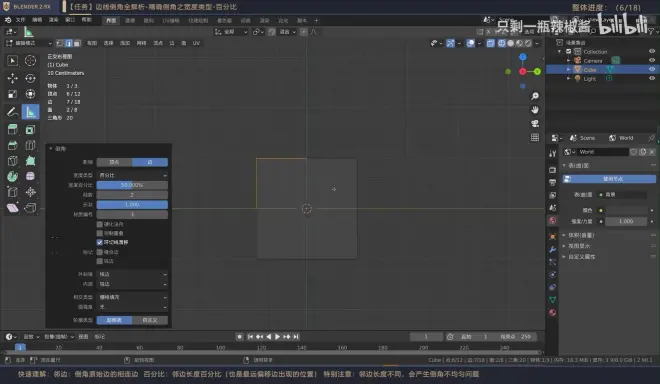660x384 pixels.
Task: Click the width percent 50.000% slider
Action: (132, 185)
